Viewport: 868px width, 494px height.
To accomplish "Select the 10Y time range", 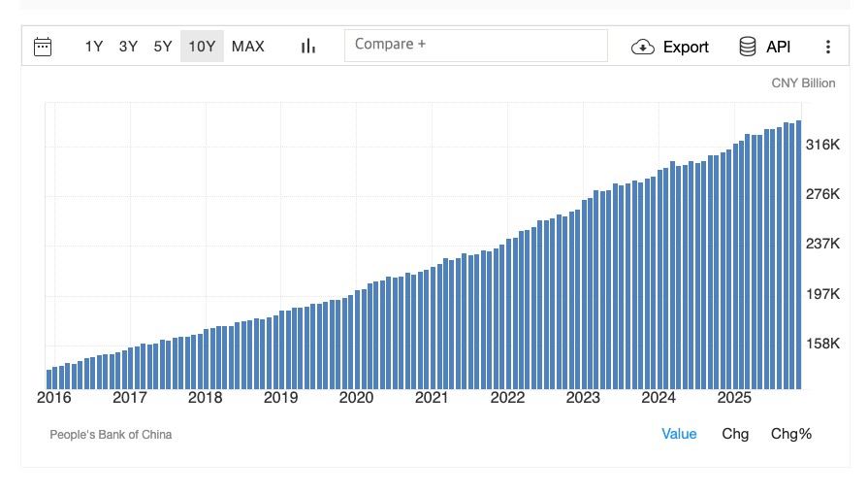I will coord(202,46).
